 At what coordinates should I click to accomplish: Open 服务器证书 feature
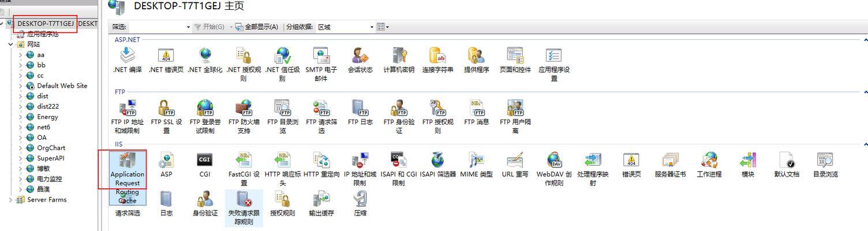pyautogui.click(x=670, y=165)
